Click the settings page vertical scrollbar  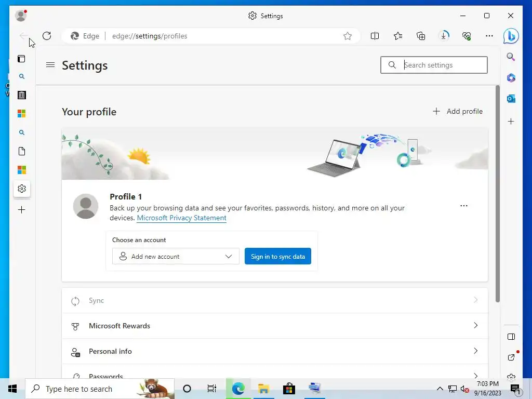497,193
